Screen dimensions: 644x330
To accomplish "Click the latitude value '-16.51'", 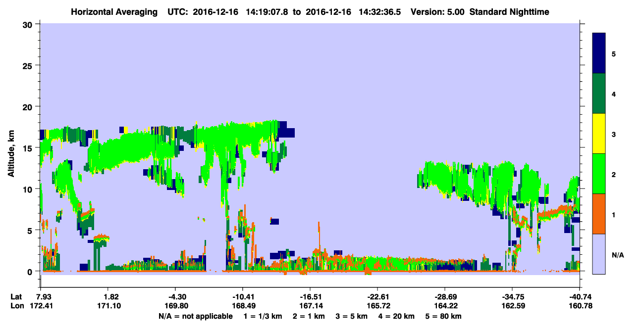I will (310, 297).
